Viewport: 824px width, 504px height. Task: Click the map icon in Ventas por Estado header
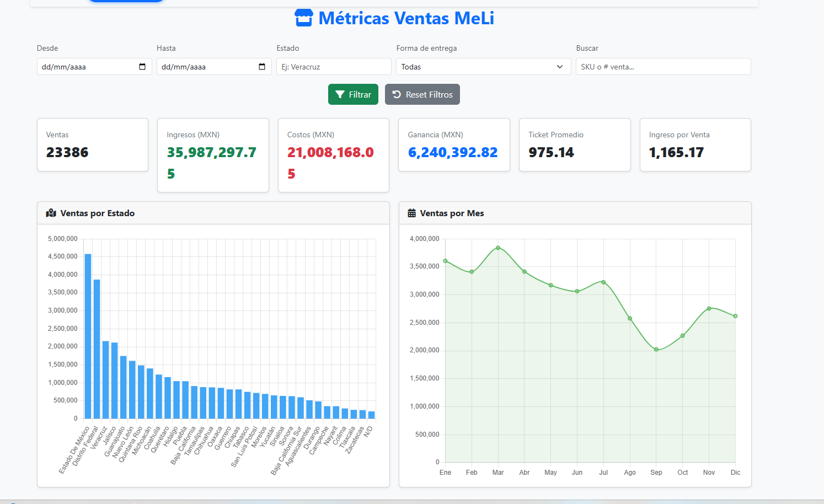51,213
